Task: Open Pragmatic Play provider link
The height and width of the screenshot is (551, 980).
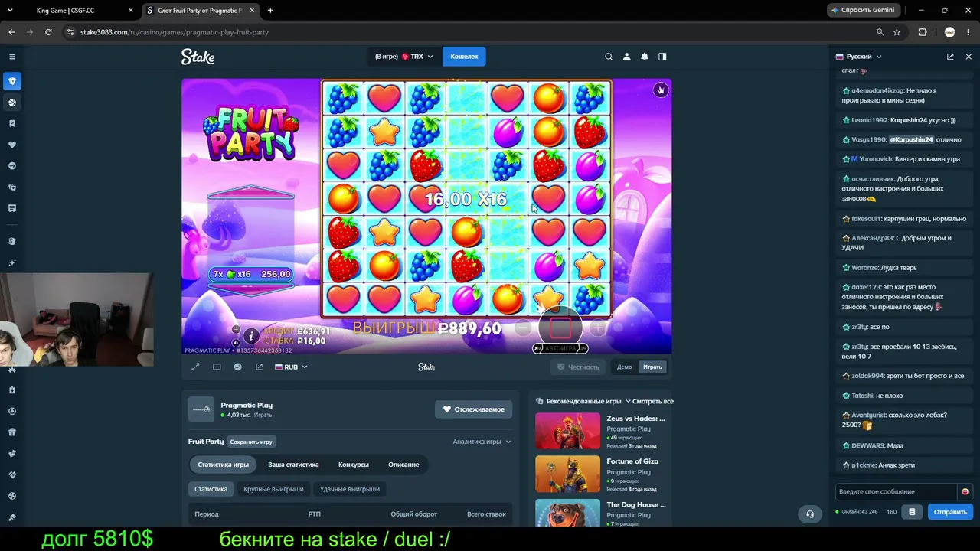Action: (247, 406)
